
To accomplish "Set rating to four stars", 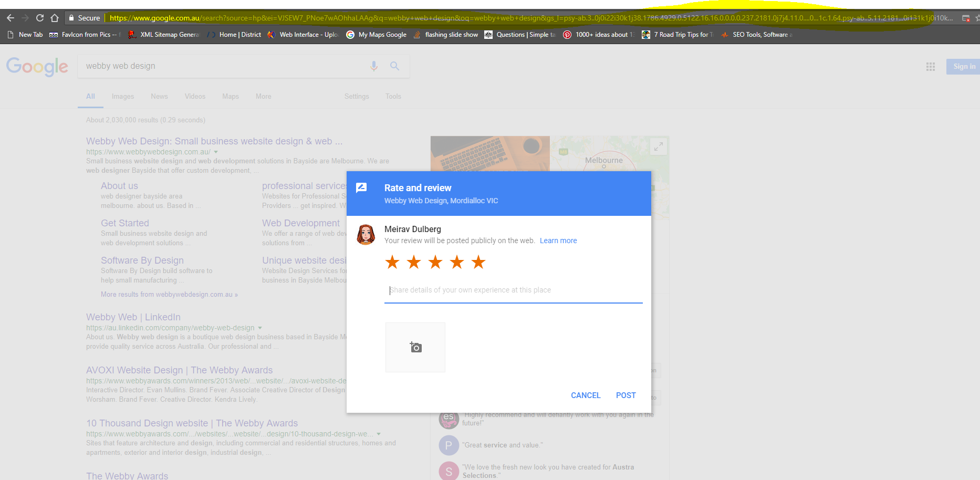I will [457, 262].
